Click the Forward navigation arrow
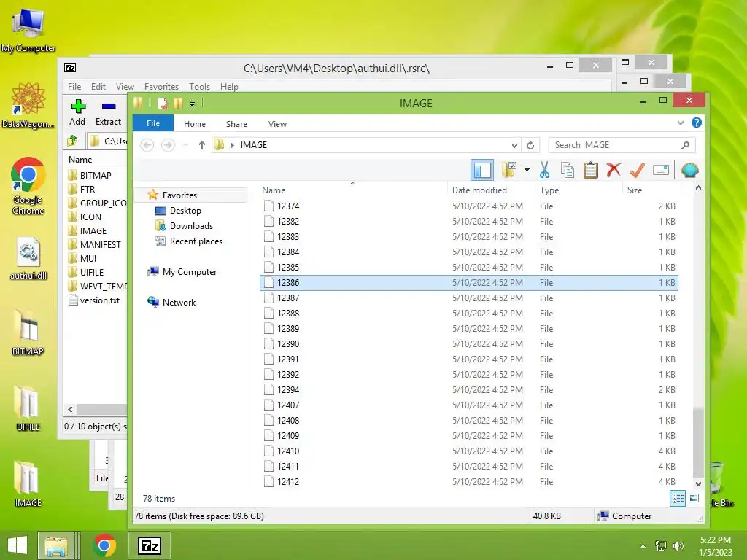 click(x=168, y=145)
